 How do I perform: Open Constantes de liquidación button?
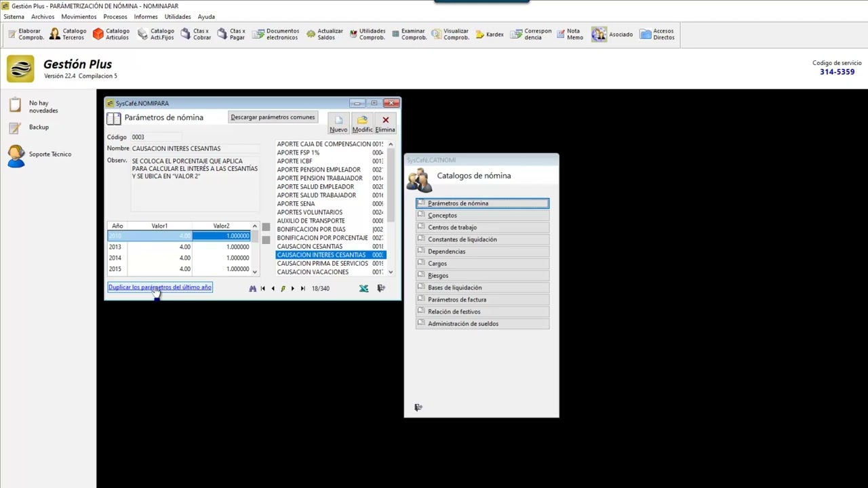tap(482, 239)
